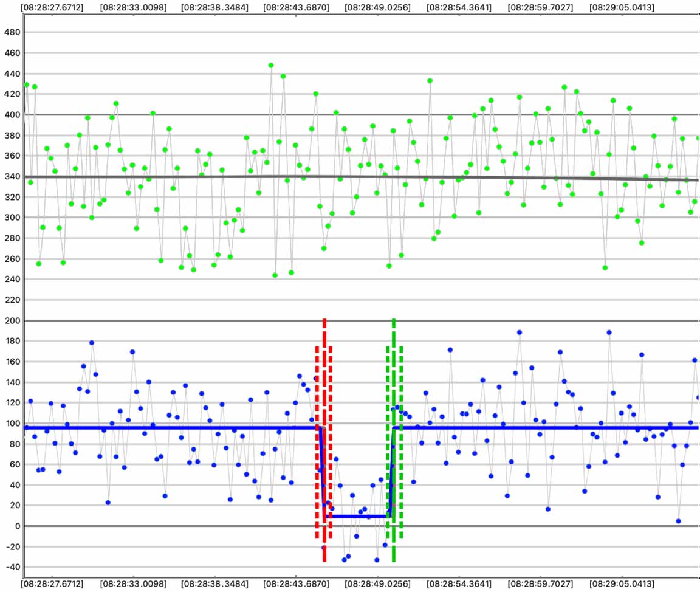Click y-axis label 120
This screenshot has height=592, width=700.
tap(12, 403)
